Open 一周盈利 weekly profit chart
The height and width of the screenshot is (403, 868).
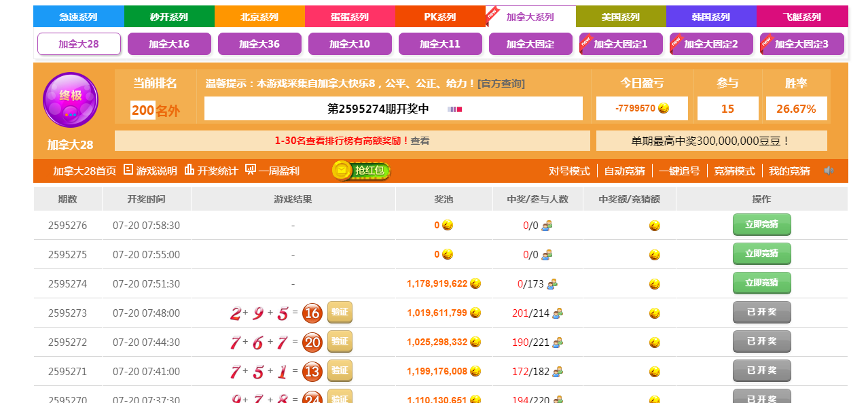click(272, 171)
